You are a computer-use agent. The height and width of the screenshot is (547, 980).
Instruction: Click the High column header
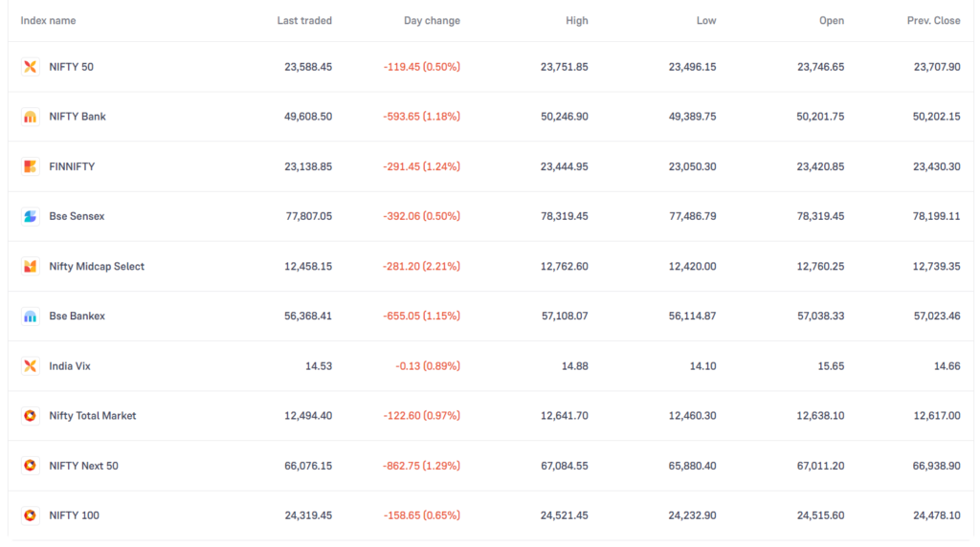click(577, 21)
